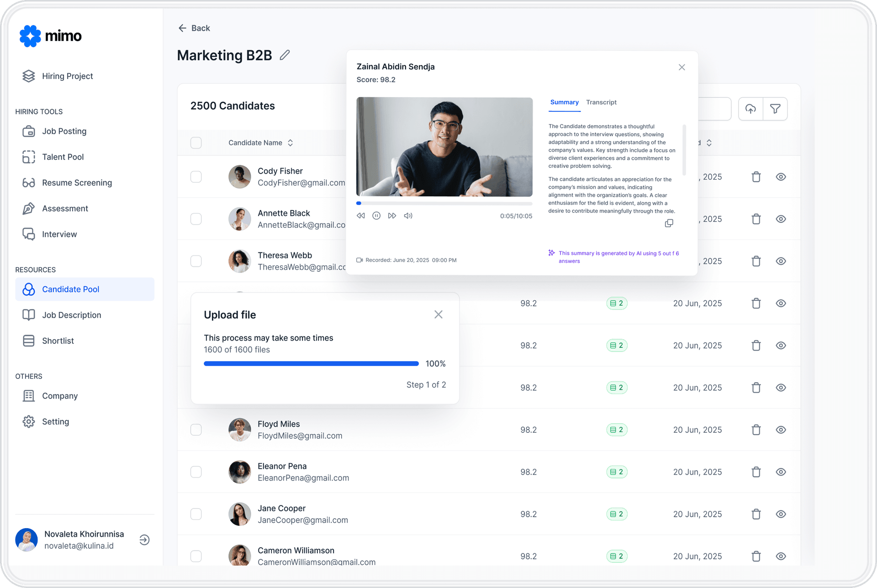Open the Shortlist resource
877x588 pixels.
58,341
